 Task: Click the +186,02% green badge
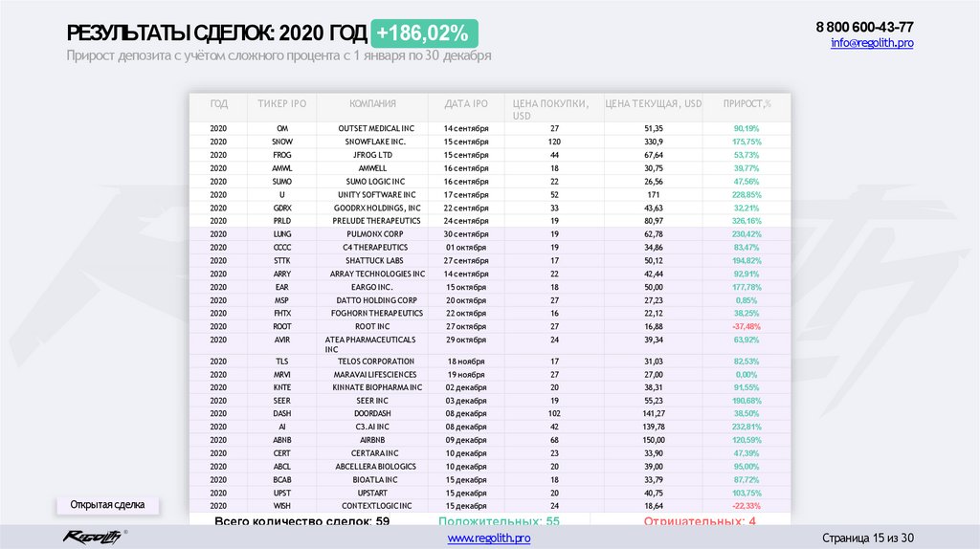[424, 33]
